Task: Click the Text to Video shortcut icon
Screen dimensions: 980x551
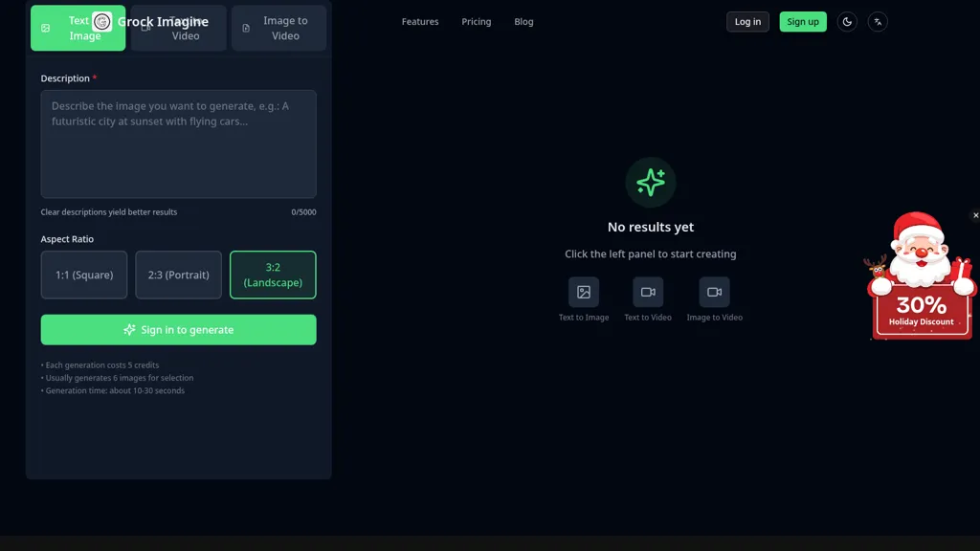Action: click(648, 293)
